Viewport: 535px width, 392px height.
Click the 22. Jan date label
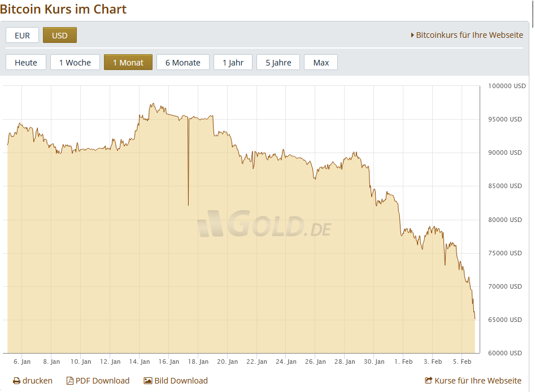click(257, 361)
